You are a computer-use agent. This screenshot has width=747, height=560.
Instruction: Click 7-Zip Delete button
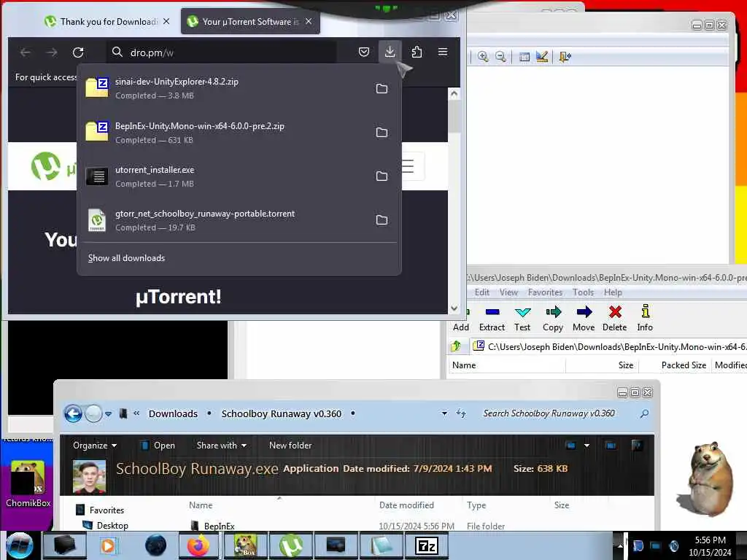tap(614, 318)
